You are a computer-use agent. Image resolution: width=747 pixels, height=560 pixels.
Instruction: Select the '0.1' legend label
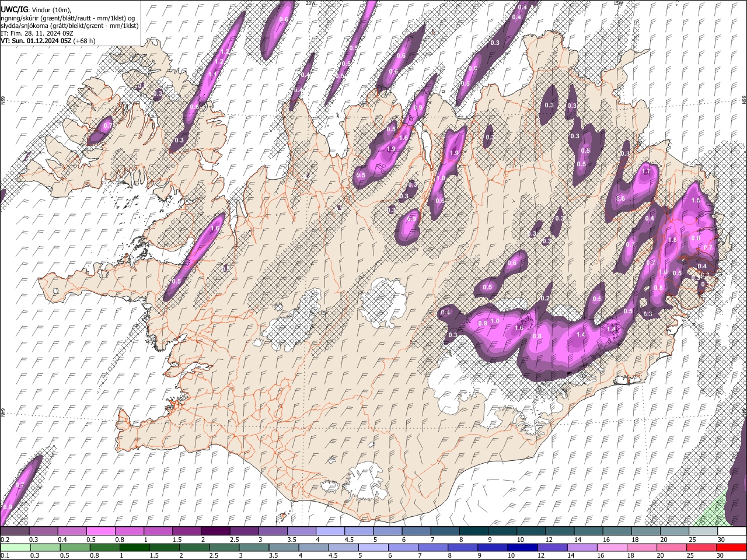(x=5, y=555)
